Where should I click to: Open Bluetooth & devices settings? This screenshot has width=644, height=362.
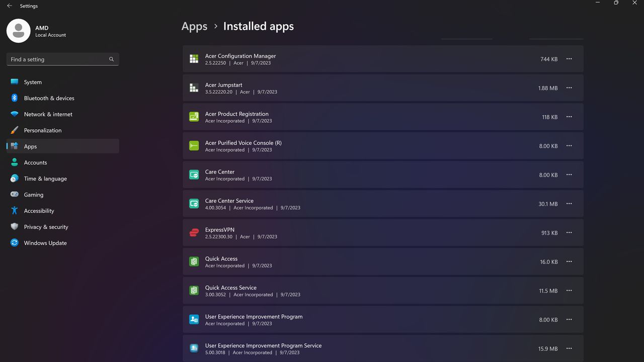(x=63, y=98)
